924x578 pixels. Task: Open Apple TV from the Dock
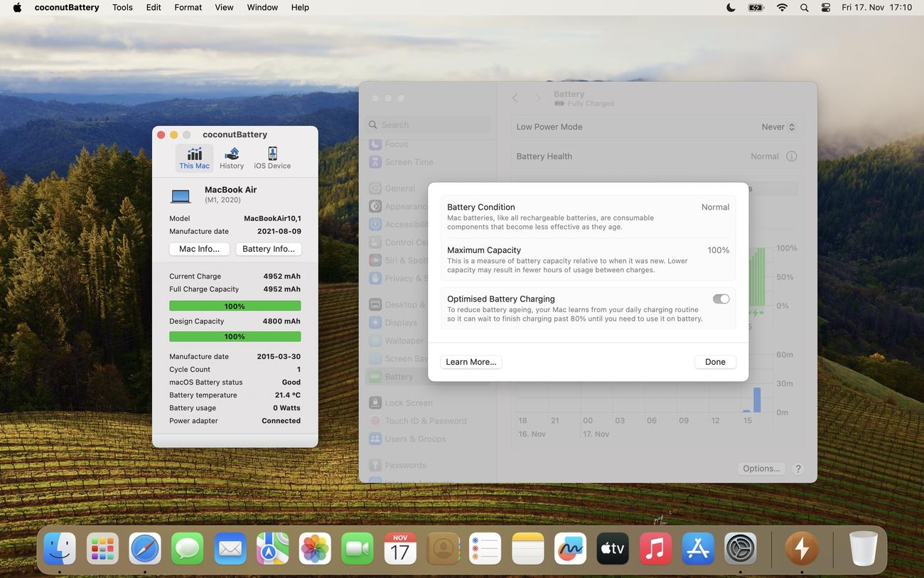613,549
